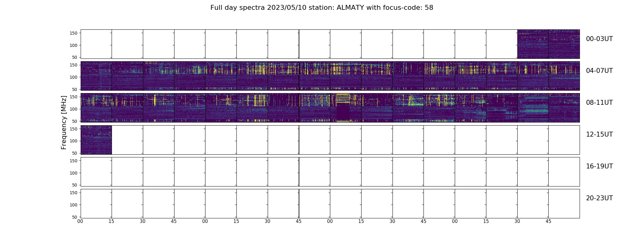Click the 150 tick of the 04-07UT row
Image resolution: width=644 pixels, height=245 pixels.
[74, 65]
